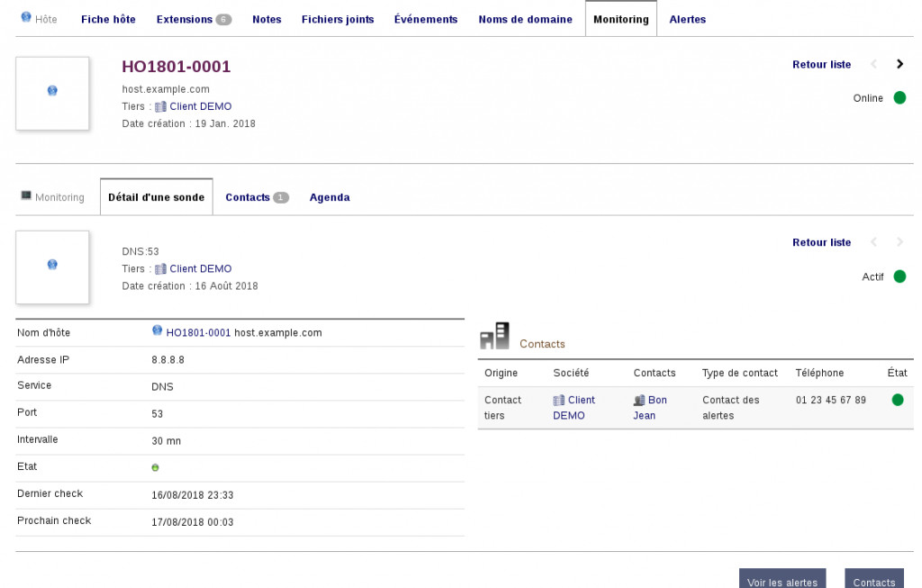Image resolution: width=922 pixels, height=588 pixels.
Task: Click the globe icon before HO1801-0001 link
Action: pyautogui.click(x=158, y=331)
